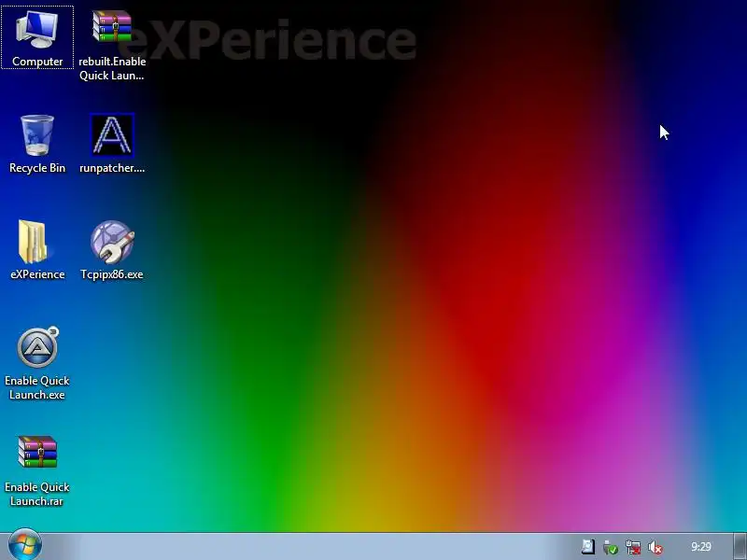747x560 pixels.
Task: Click the muted volume speaker tray icon
Action: pos(655,548)
